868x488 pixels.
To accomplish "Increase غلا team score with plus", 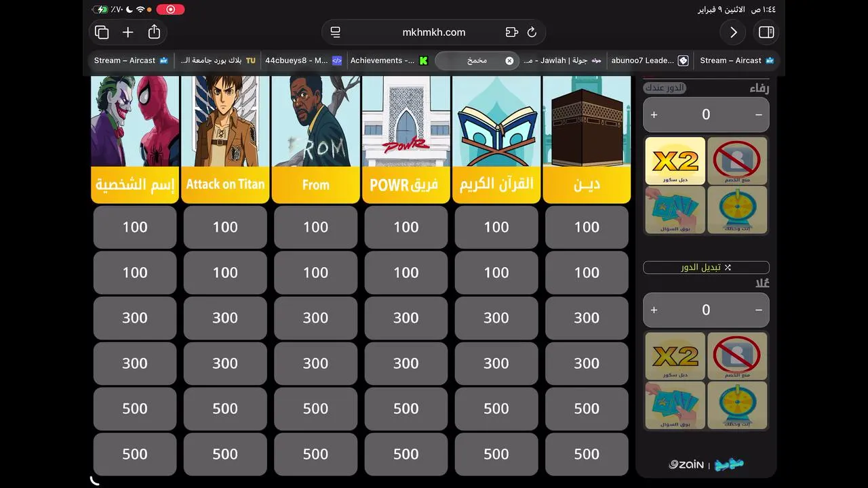I will 654,310.
